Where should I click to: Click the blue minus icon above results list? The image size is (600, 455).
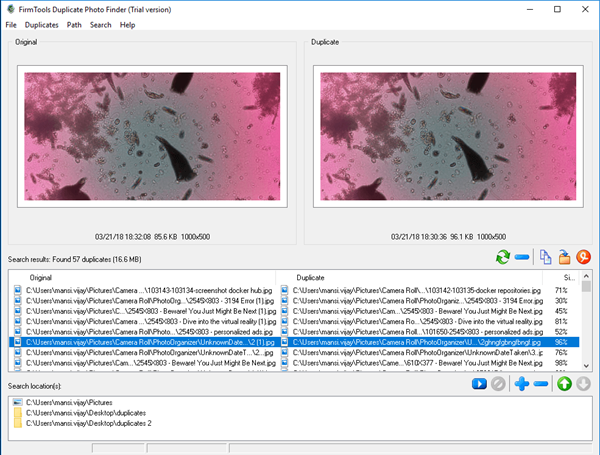[522, 257]
